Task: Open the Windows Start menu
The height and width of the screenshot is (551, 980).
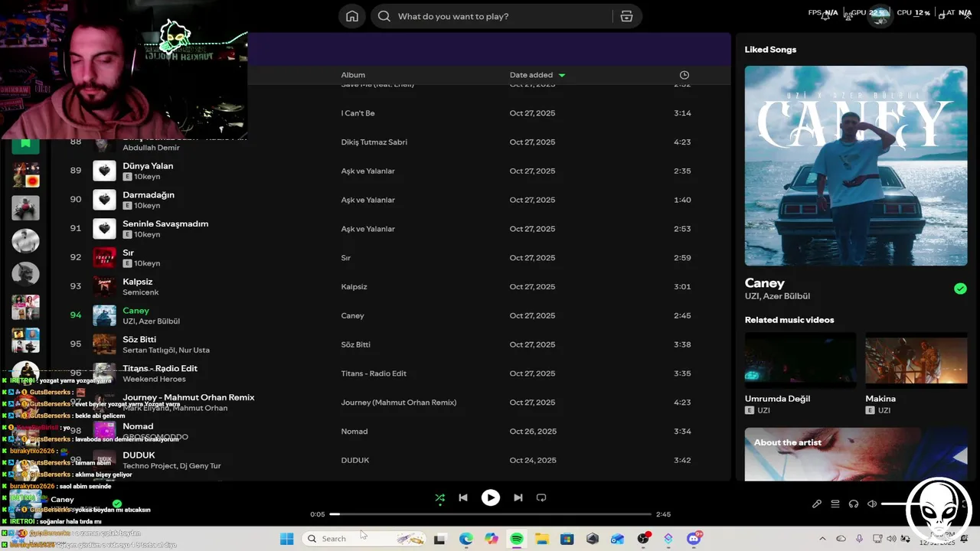Action: click(x=286, y=539)
